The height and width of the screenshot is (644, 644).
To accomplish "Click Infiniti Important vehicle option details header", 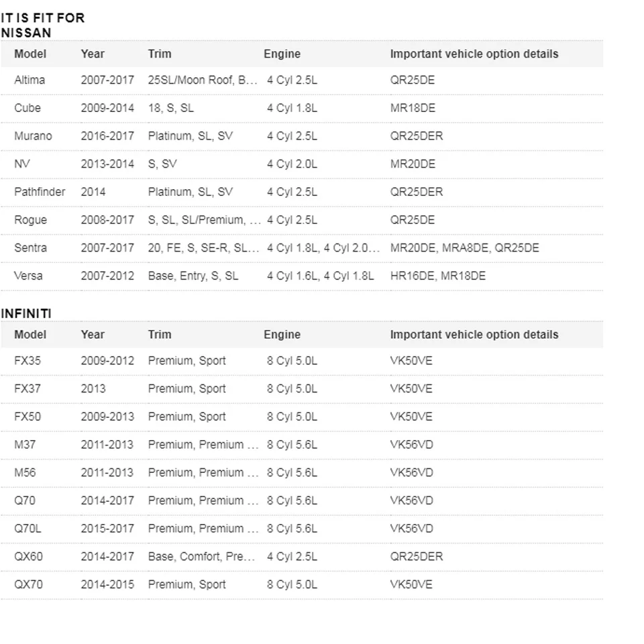I will coord(474,334).
